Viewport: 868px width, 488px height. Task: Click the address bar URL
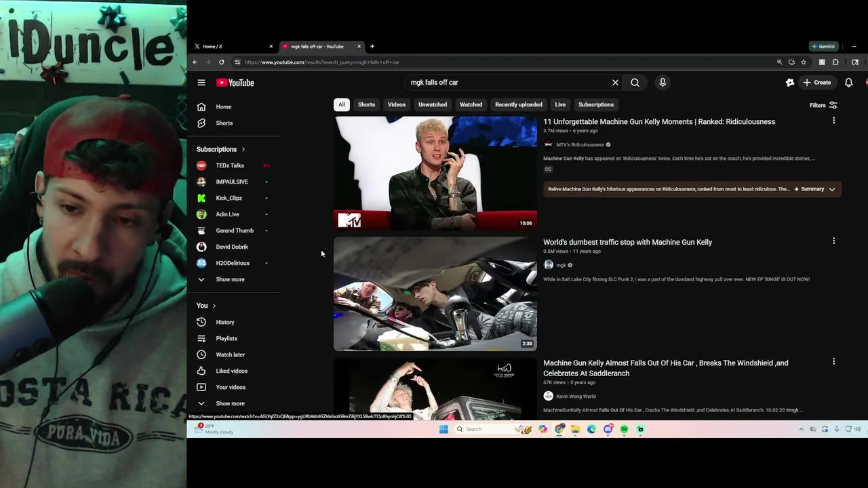(x=321, y=62)
